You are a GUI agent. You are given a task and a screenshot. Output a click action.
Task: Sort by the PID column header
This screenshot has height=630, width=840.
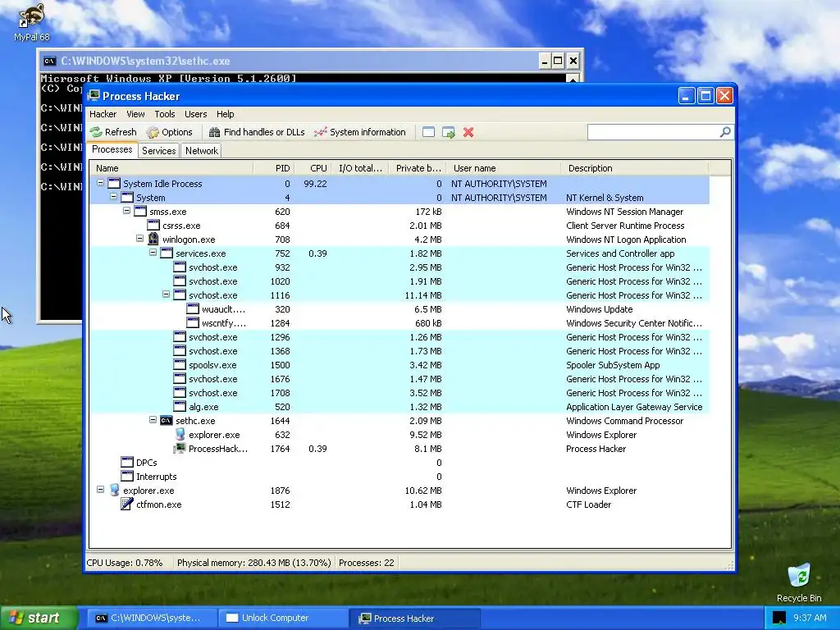tap(274, 168)
